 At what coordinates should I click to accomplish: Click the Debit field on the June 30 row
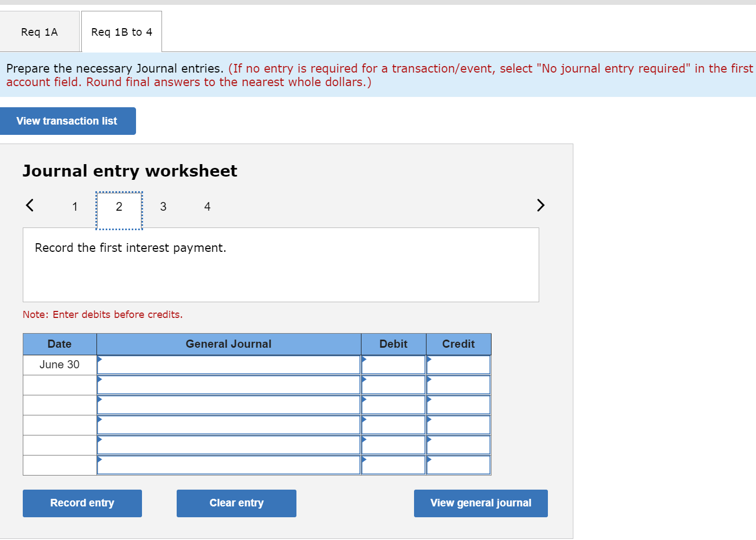pos(393,365)
